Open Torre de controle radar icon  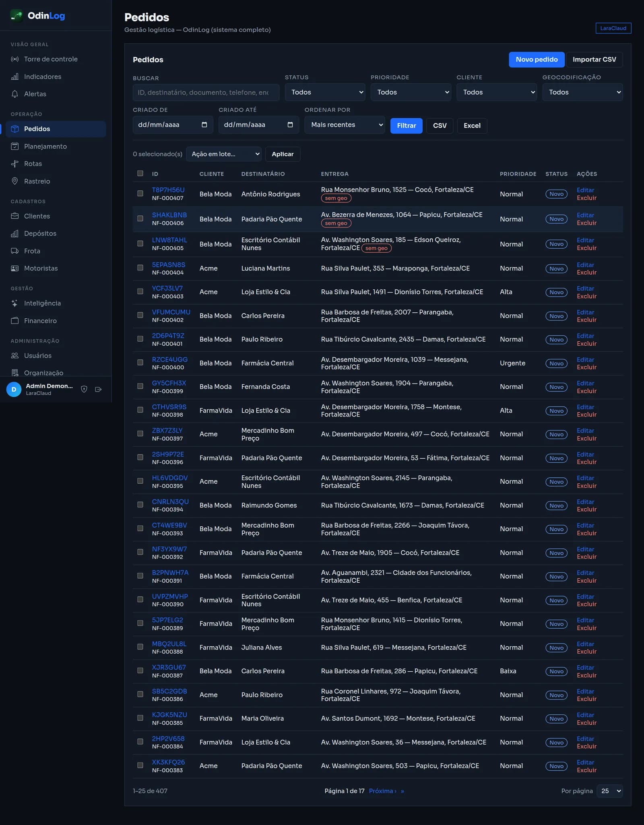[15, 59]
